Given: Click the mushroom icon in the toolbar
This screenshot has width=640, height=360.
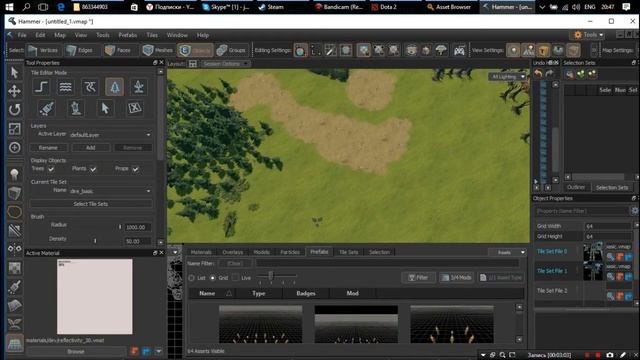Looking at the screenshot, I should click(441, 50).
